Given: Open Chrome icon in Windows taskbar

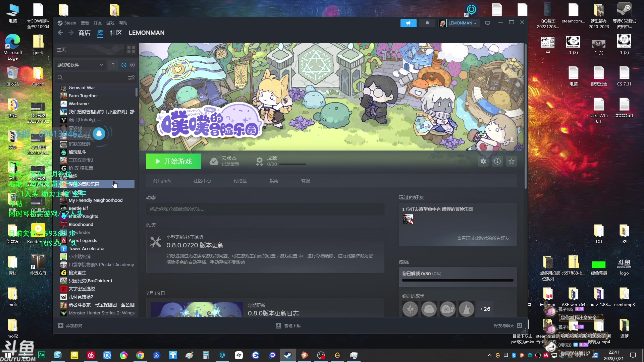Looking at the screenshot, I should [x=140, y=355].
